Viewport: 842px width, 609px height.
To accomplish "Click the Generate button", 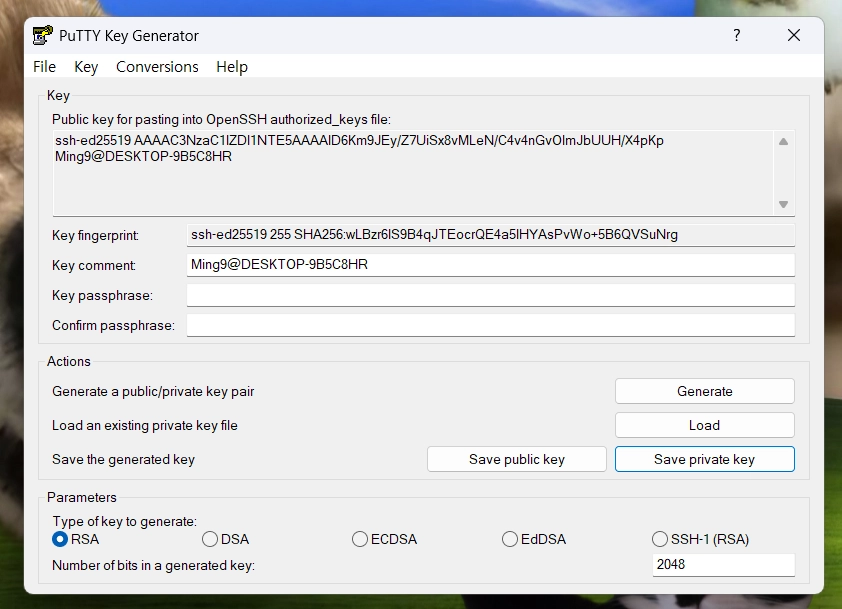I will point(705,391).
